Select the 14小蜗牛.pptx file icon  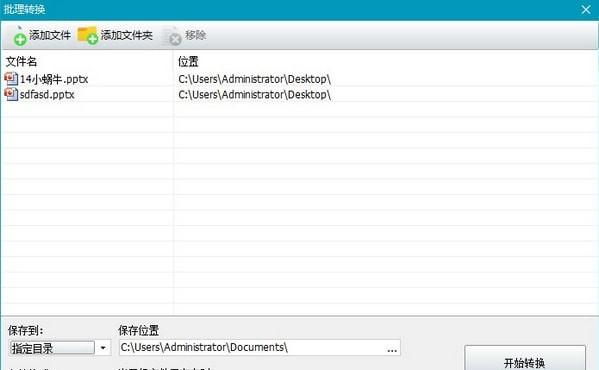click(x=11, y=79)
